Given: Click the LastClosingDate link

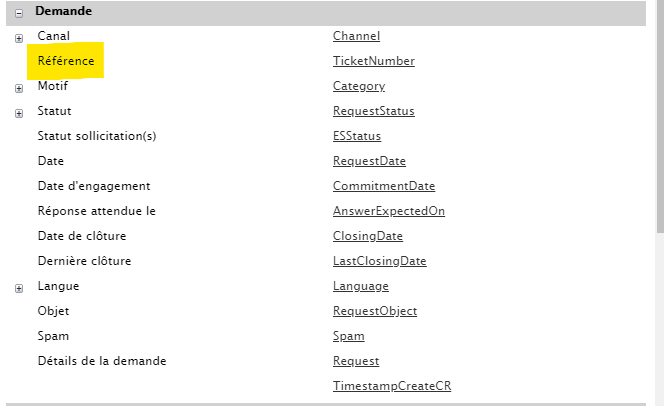Looking at the screenshot, I should click(x=379, y=261).
